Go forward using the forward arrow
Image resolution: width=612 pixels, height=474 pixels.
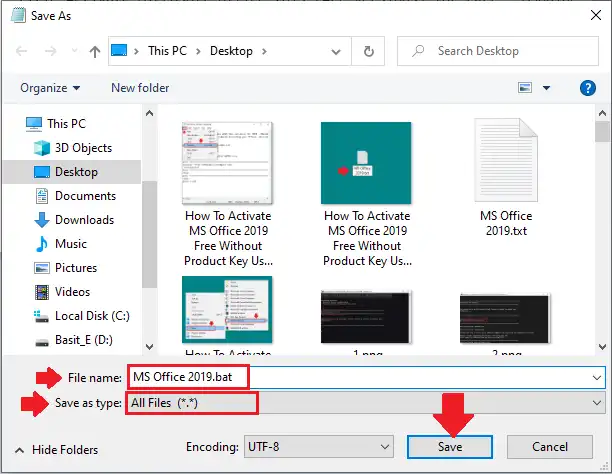pos(50,51)
